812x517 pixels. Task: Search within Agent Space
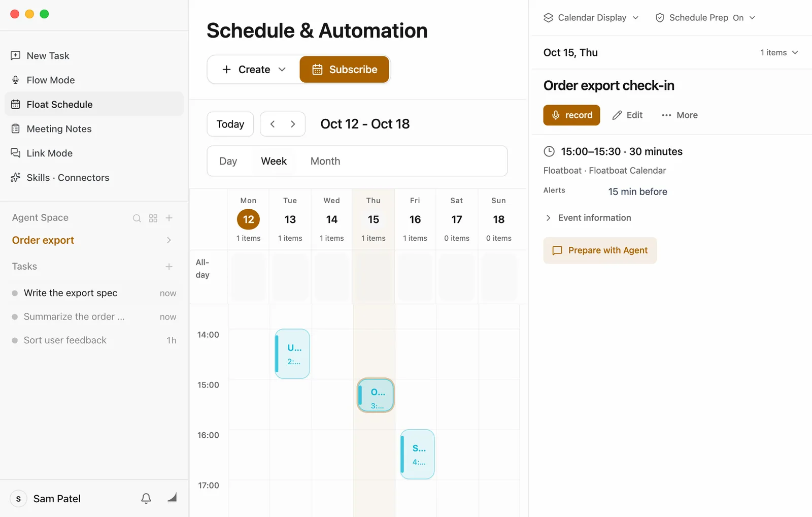pyautogui.click(x=137, y=218)
